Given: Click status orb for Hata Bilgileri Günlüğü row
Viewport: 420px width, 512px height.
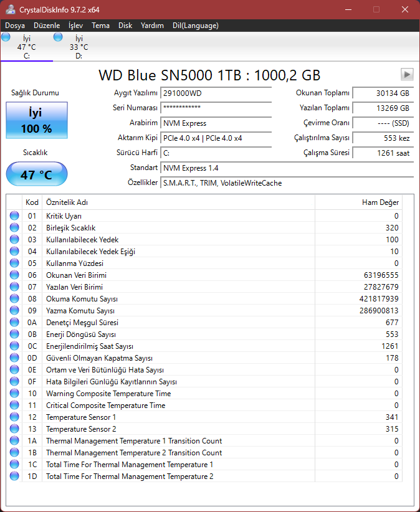Looking at the screenshot, I should (x=14, y=381).
